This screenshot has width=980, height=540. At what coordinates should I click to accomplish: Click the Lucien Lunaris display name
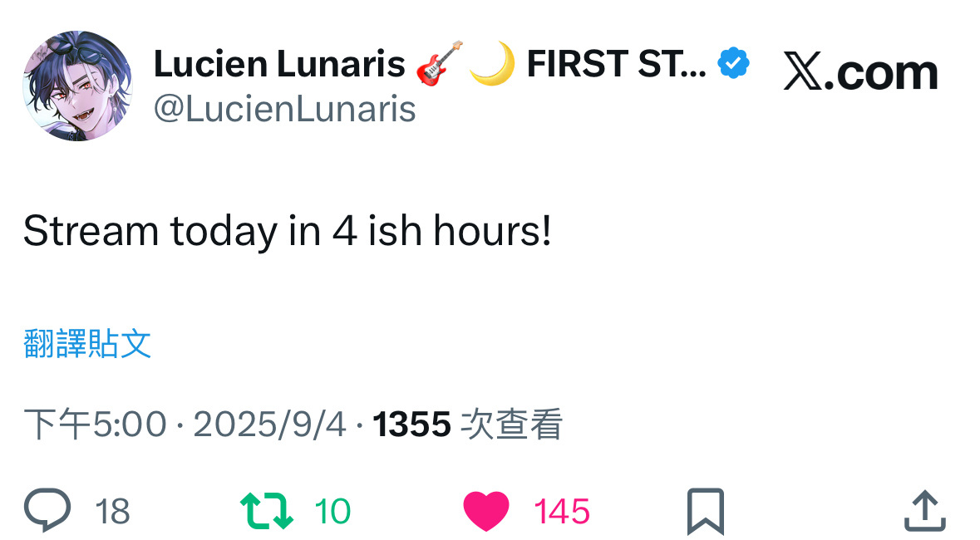click(278, 65)
